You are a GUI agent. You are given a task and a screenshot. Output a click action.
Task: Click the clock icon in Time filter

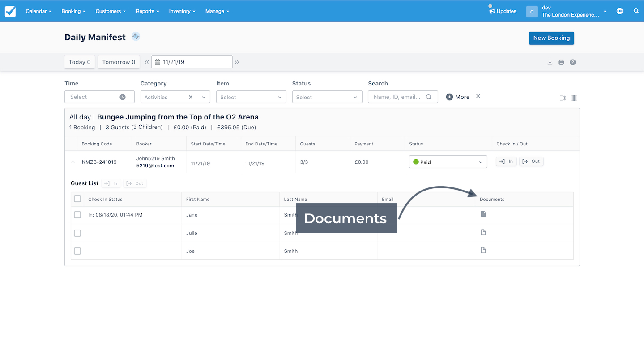pos(123,97)
